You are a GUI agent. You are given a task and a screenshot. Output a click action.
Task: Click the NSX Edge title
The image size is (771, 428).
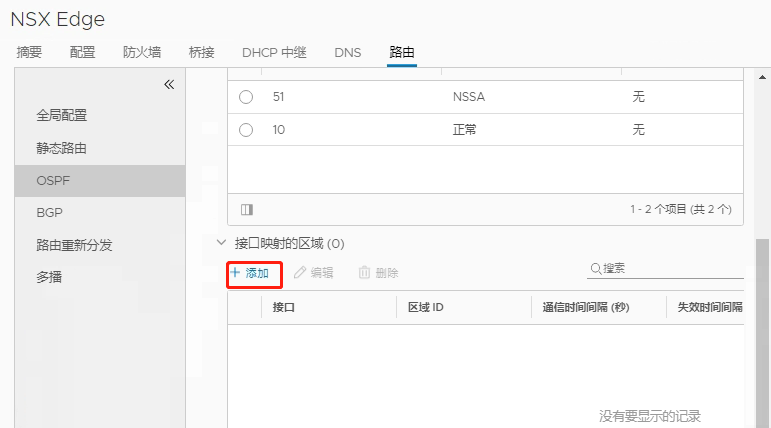point(58,20)
